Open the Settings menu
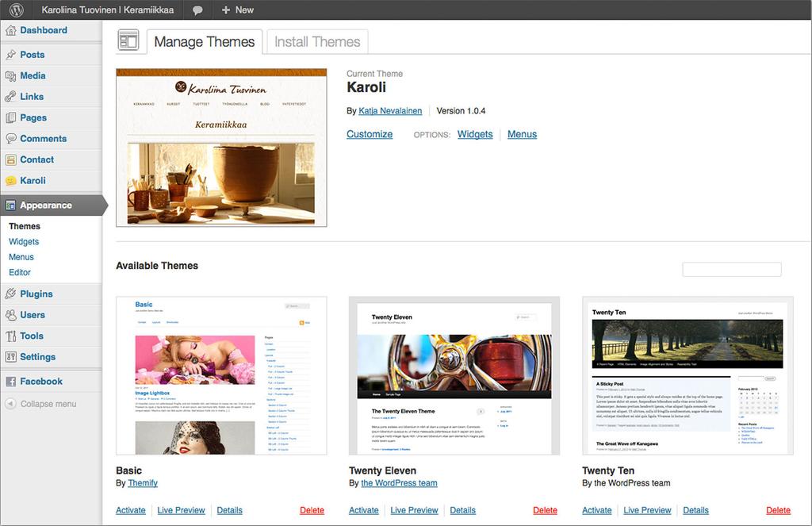Screen dimensions: 812x526 (38, 357)
